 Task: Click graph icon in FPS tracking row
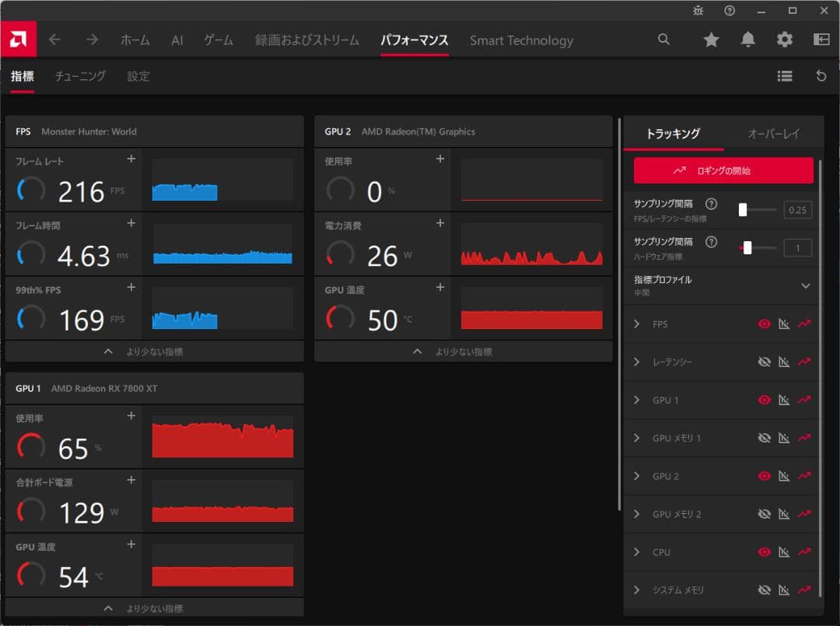click(784, 324)
